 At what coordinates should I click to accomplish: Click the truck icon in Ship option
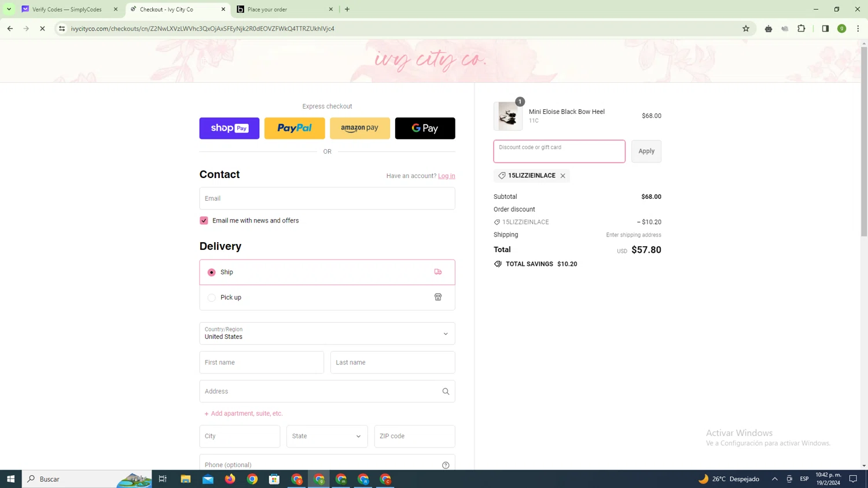438,272
